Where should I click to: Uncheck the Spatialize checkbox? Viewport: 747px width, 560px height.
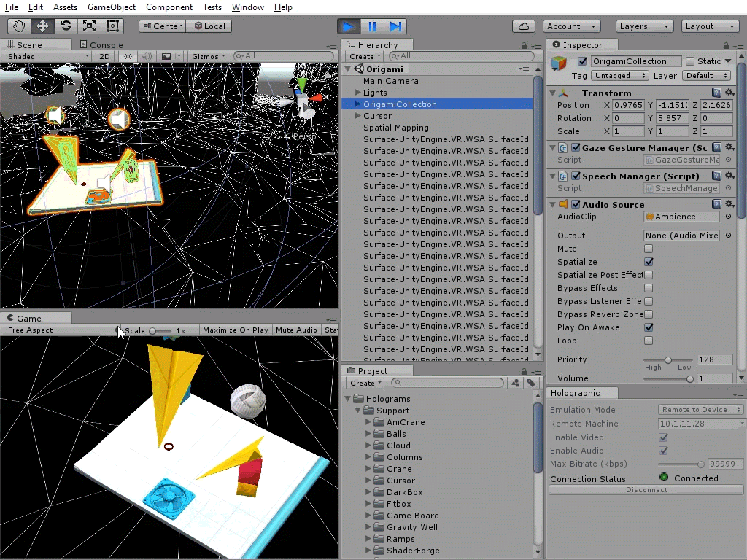tap(649, 262)
